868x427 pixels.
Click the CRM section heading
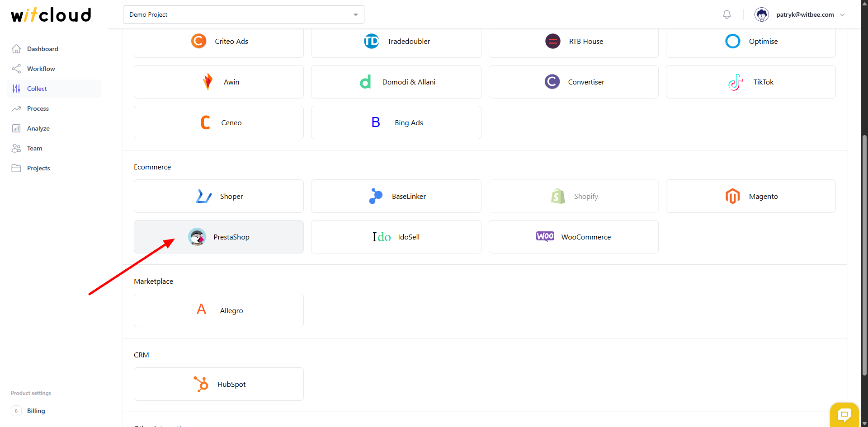(x=142, y=355)
